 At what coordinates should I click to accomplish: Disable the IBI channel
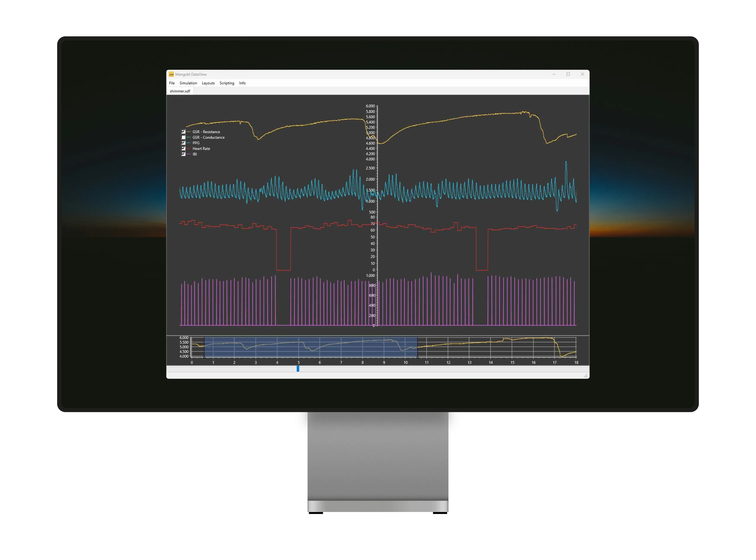pyautogui.click(x=183, y=154)
